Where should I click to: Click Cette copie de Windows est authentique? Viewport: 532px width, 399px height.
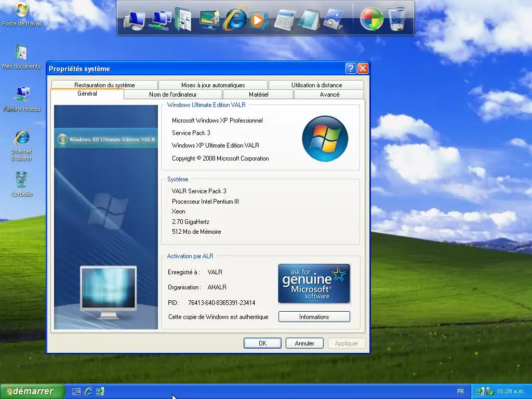[x=218, y=317]
